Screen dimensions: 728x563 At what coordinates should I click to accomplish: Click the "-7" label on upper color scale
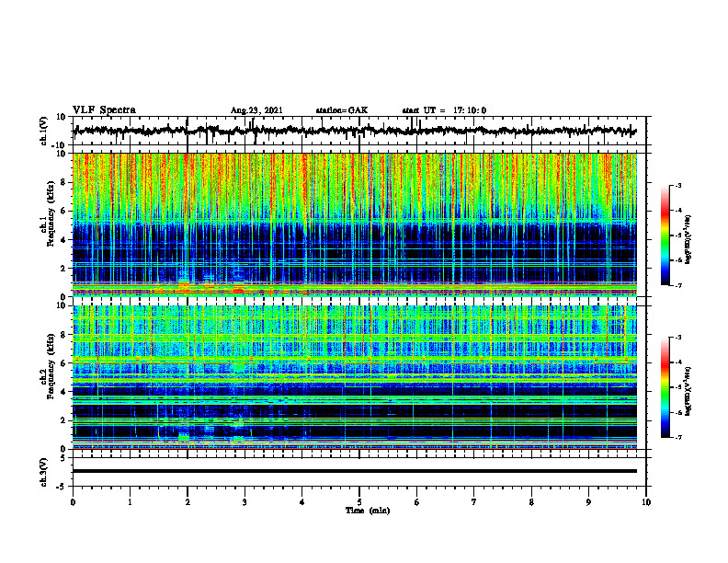[x=677, y=285]
